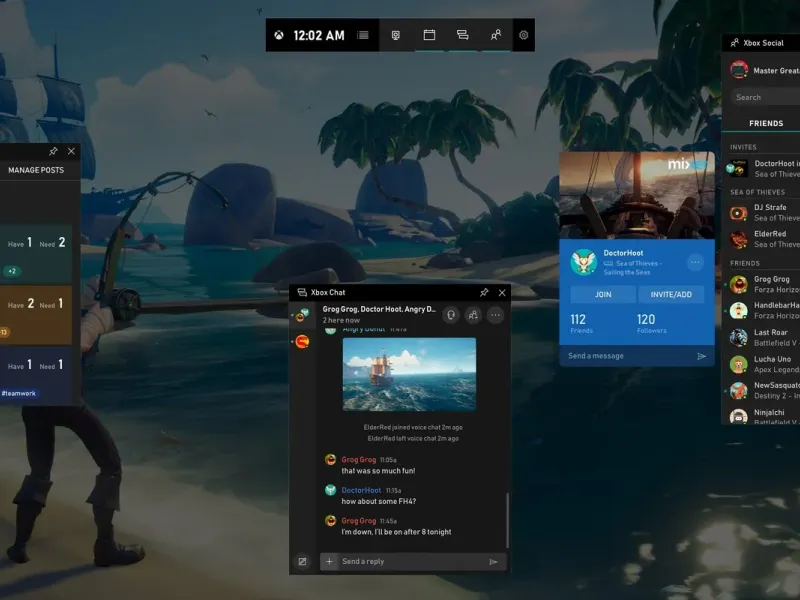Click the +2 tag badge

(x=12, y=271)
